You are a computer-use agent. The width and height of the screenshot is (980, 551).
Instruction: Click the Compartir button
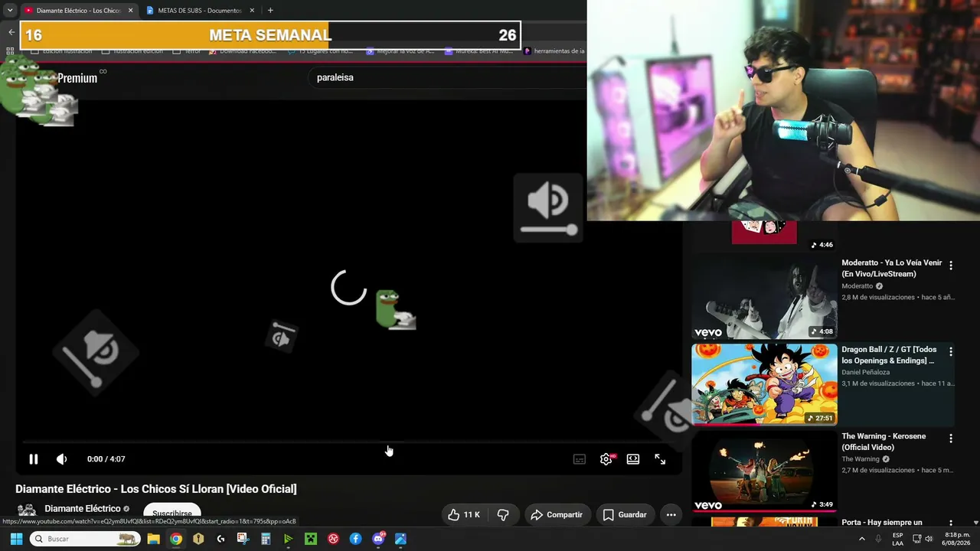(557, 515)
